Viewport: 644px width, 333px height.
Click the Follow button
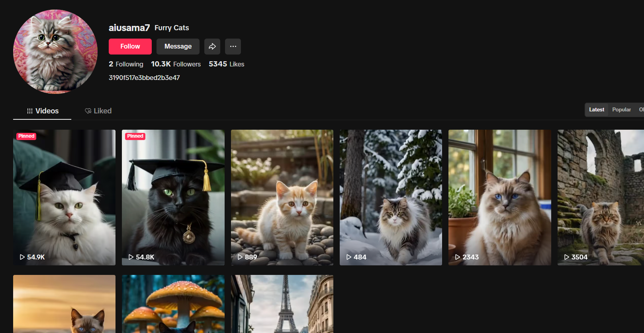(x=130, y=47)
